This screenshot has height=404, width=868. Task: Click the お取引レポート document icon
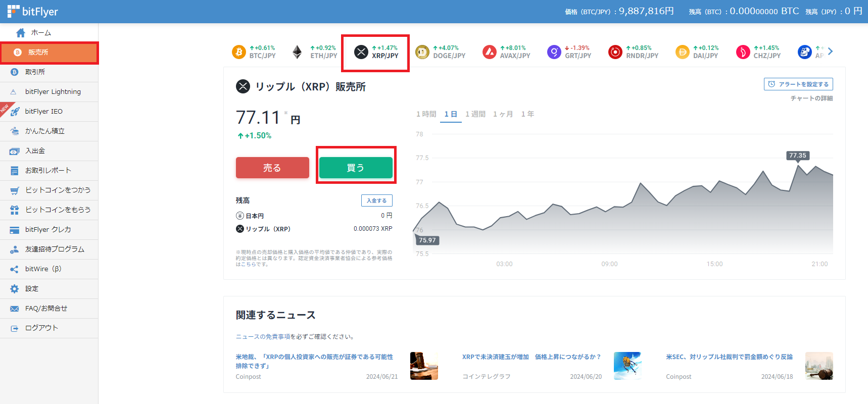(15, 171)
